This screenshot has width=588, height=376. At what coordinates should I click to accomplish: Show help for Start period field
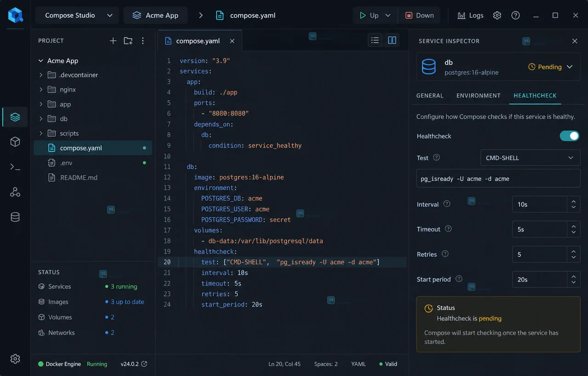(458, 279)
